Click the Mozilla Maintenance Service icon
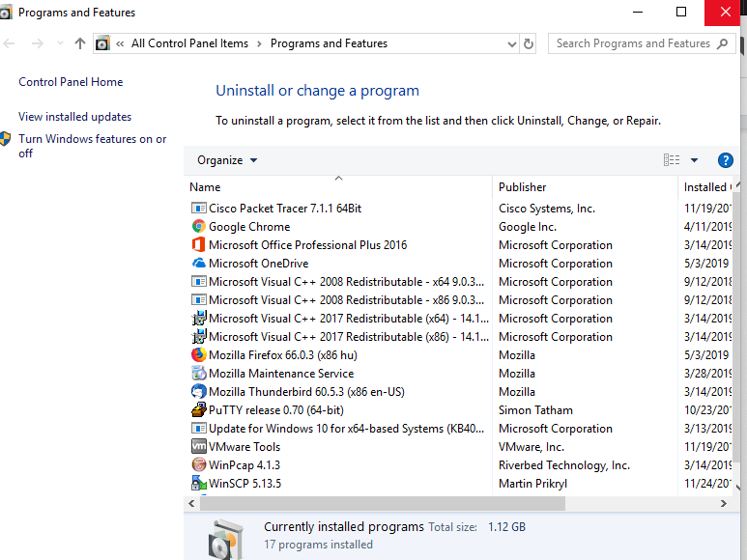The width and height of the screenshot is (747, 560). click(199, 374)
